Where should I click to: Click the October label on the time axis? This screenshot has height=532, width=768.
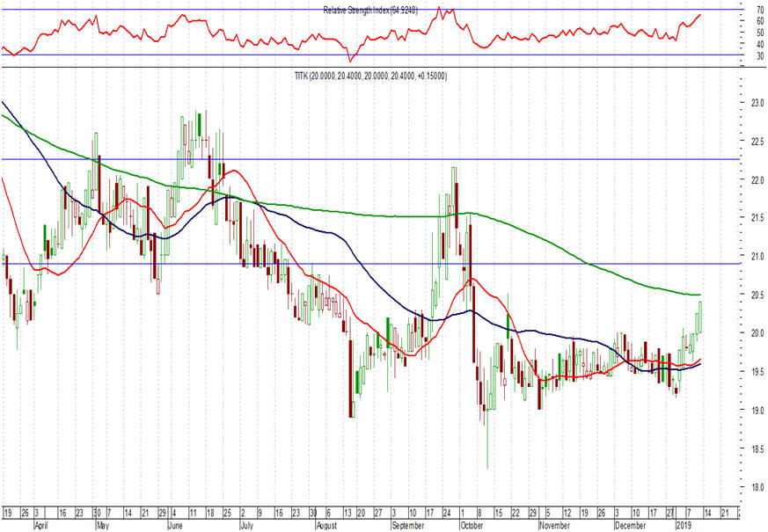tap(472, 526)
